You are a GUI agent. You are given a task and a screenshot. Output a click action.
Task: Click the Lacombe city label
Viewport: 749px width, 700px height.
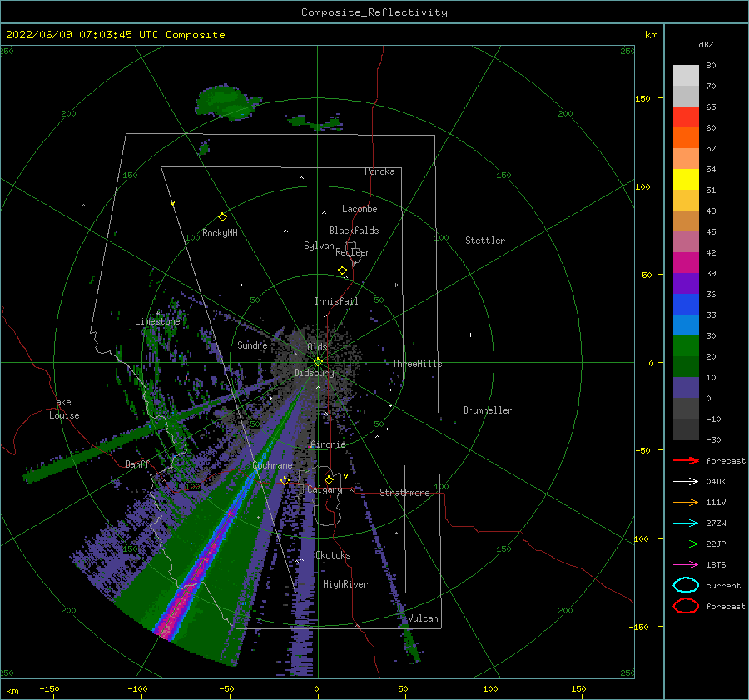point(360,209)
